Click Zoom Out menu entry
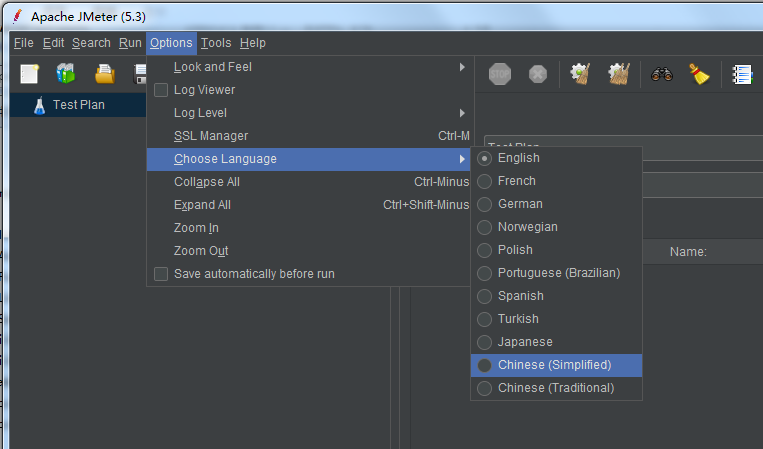Screen dimensions: 763x449 (x=309, y=251)
